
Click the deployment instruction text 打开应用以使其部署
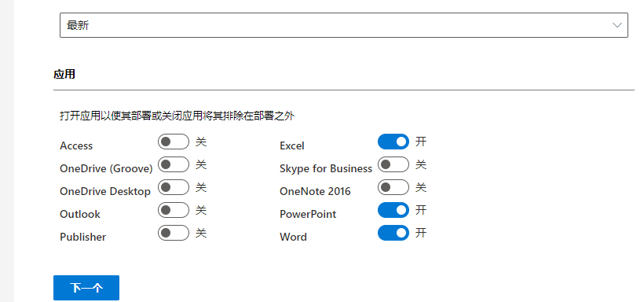click(x=177, y=116)
